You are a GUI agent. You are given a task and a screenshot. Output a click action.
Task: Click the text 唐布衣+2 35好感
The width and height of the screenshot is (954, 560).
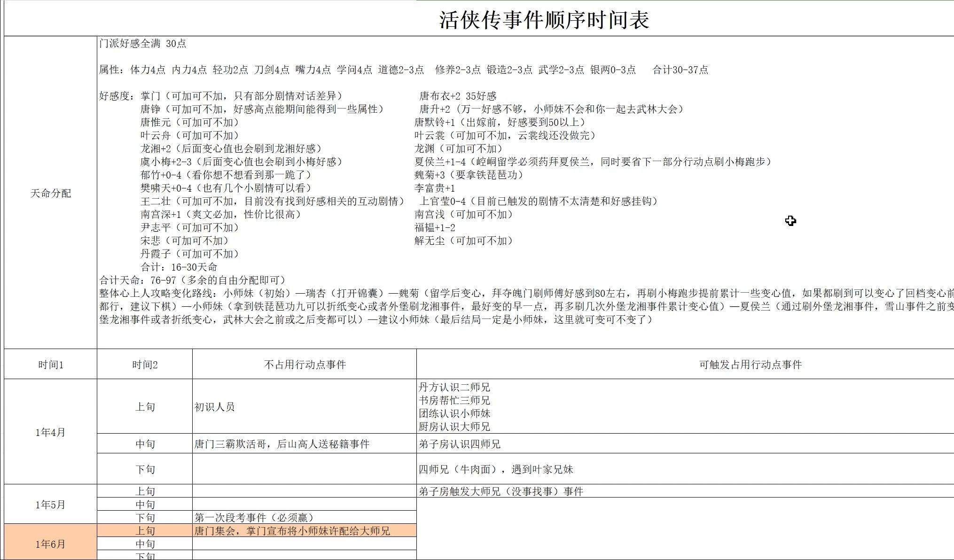point(458,96)
